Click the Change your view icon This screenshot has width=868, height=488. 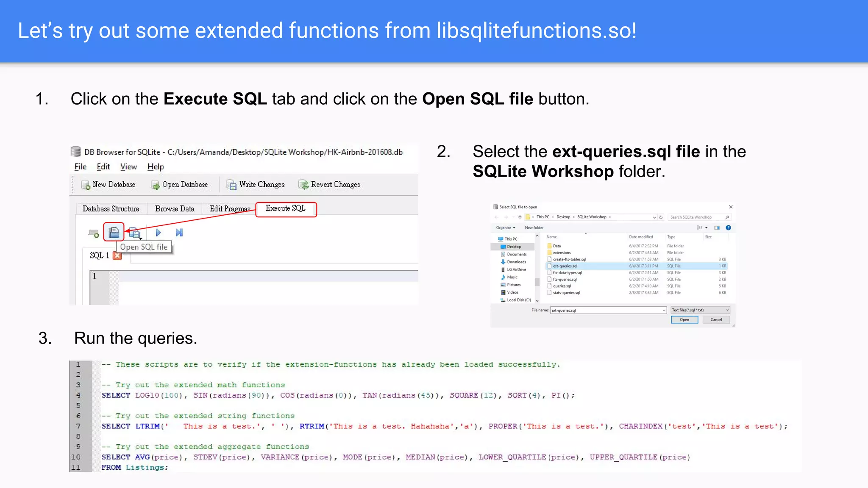coord(699,228)
